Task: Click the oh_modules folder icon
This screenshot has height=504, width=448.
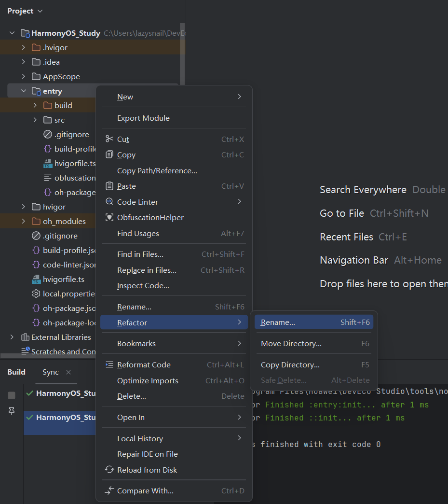Action: [36, 221]
